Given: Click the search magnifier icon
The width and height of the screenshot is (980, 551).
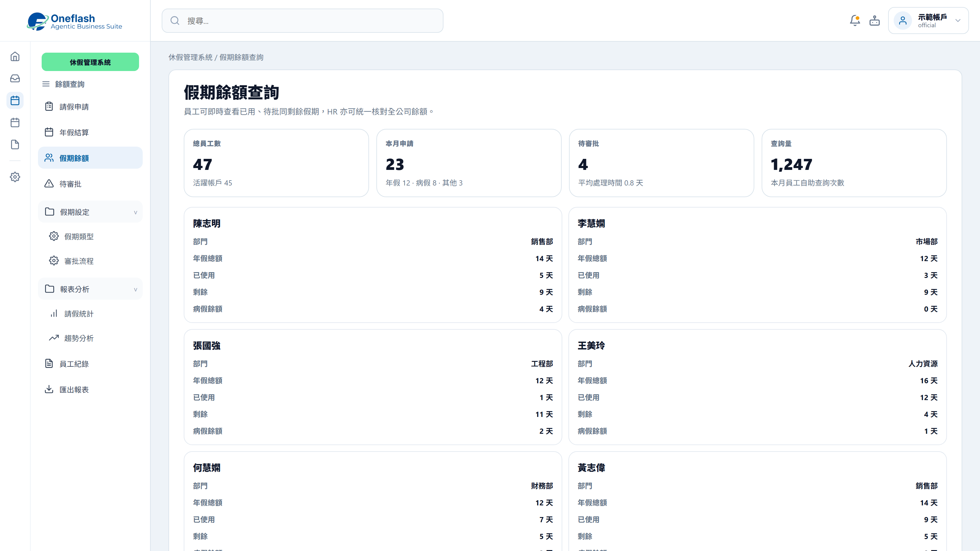Looking at the screenshot, I should coord(175,21).
